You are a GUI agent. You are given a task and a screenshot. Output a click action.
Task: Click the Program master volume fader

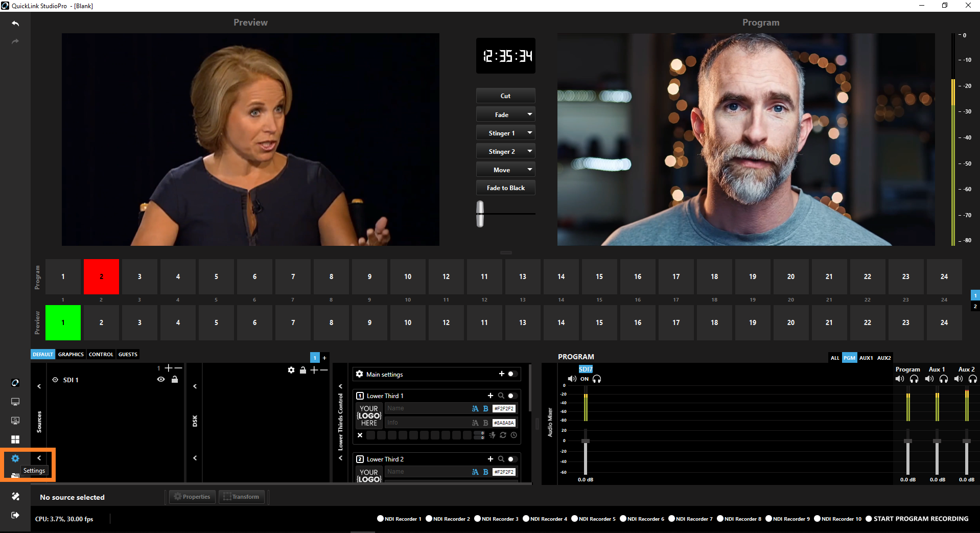pos(908,442)
